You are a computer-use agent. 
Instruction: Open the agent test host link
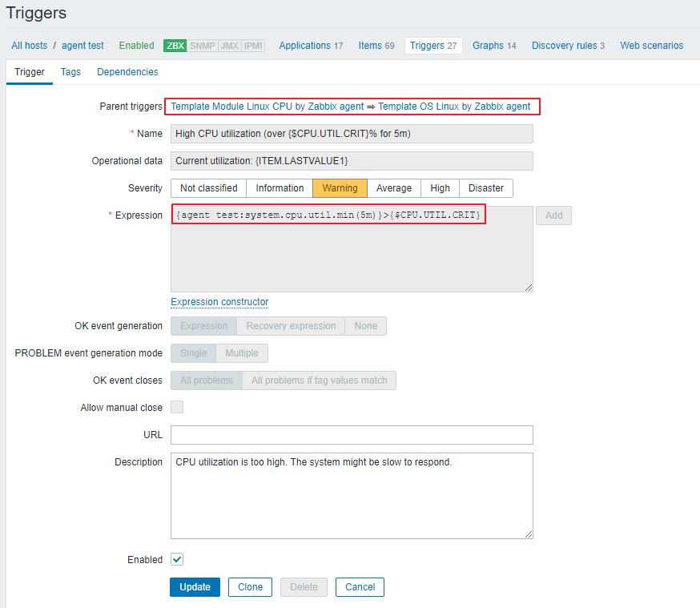(x=82, y=46)
